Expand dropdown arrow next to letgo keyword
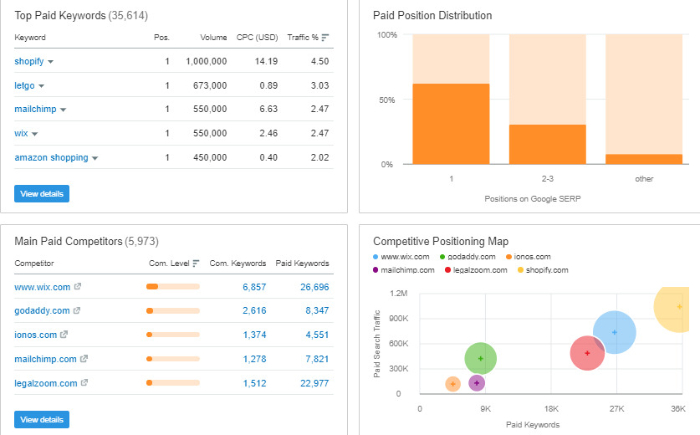The width and height of the screenshot is (700, 435). pos(41,86)
